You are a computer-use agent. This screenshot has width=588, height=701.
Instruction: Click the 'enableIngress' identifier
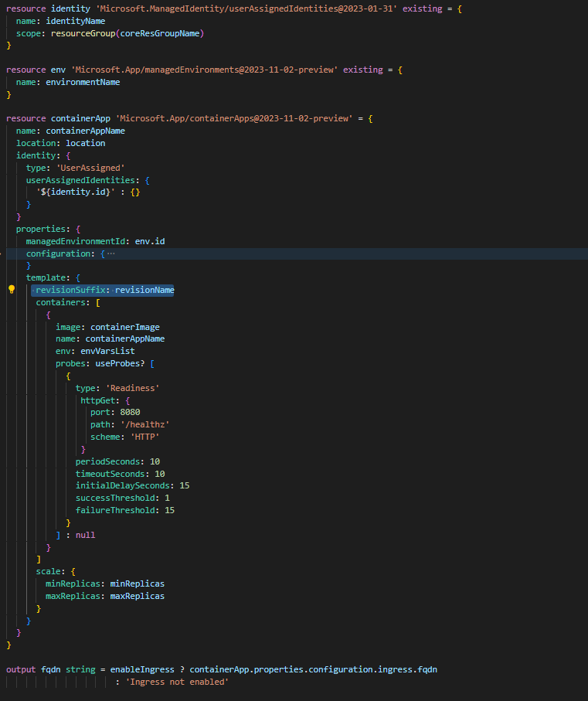pyautogui.click(x=142, y=670)
